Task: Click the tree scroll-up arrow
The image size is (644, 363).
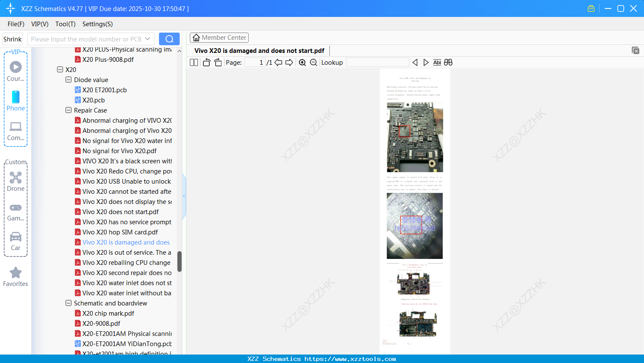Action: tap(179, 51)
